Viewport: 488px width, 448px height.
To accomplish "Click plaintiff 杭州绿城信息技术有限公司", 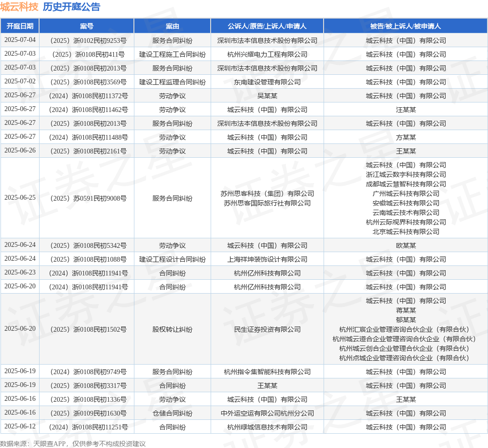I will click(267, 427).
